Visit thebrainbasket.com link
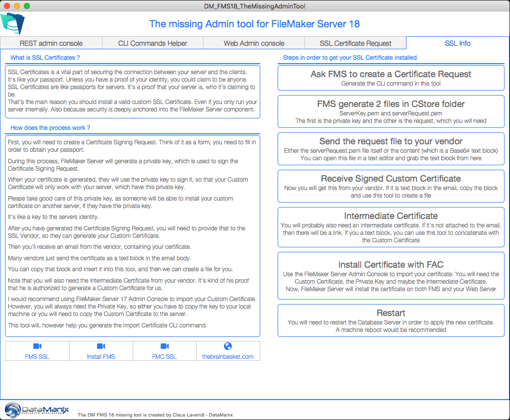Screen dimensions: 510x420 (228, 351)
